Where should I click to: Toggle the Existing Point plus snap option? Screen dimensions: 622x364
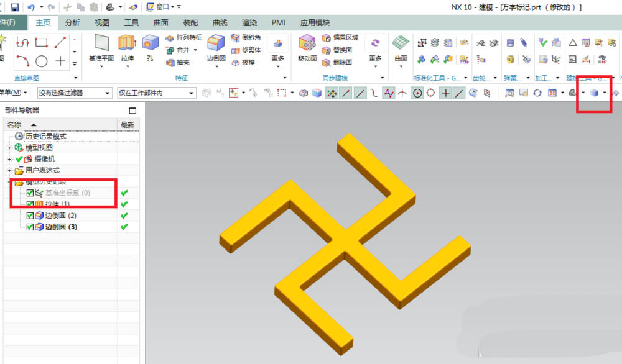[x=446, y=93]
